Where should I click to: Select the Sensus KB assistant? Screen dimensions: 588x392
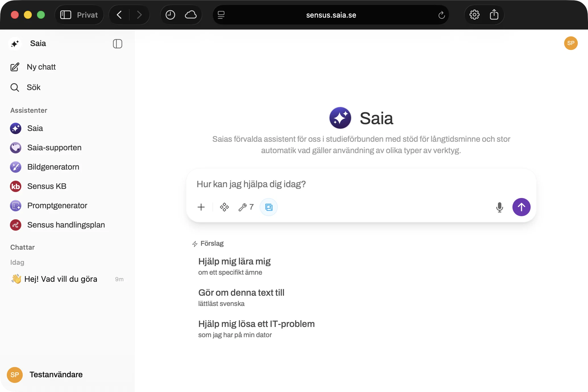coord(67,186)
